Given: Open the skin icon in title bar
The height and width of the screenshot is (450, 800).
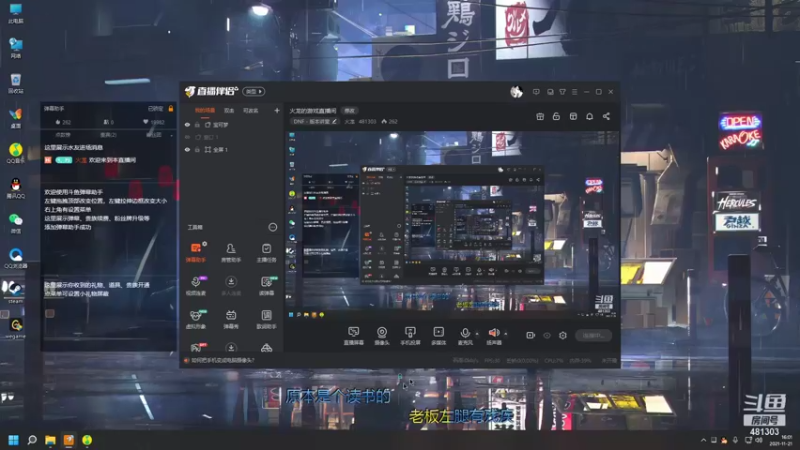Looking at the screenshot, I should [562, 92].
